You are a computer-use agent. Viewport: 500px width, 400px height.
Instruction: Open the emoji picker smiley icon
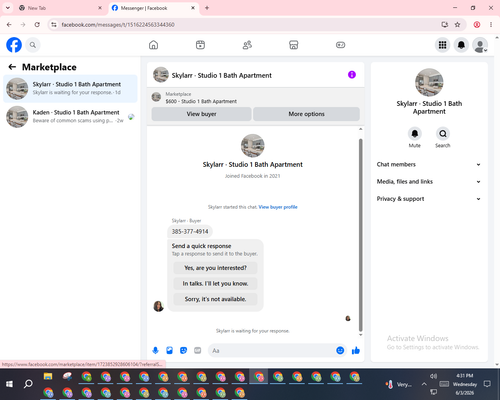pyautogui.click(x=340, y=350)
